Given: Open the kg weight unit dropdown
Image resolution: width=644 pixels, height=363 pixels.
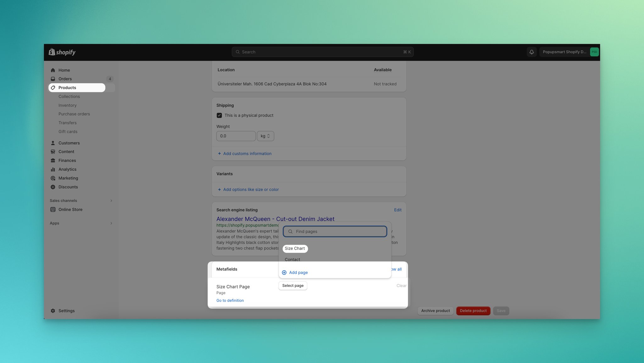Looking at the screenshot, I should click(265, 136).
